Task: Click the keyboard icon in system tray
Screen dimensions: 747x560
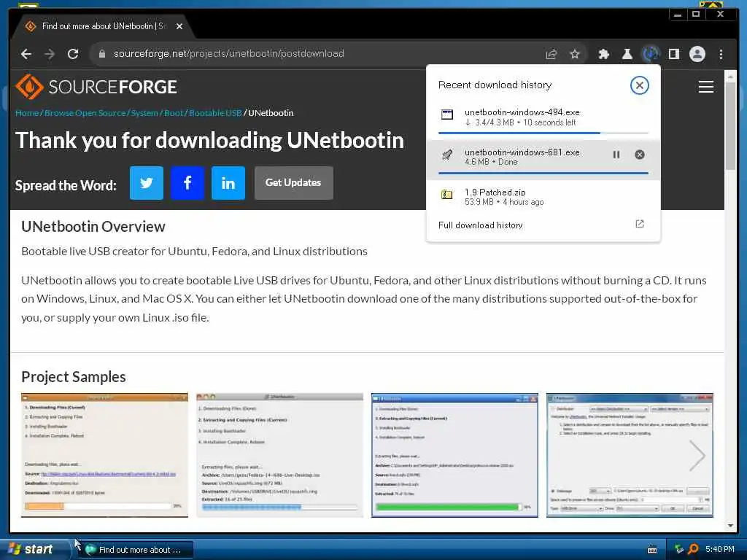Action: click(652, 550)
